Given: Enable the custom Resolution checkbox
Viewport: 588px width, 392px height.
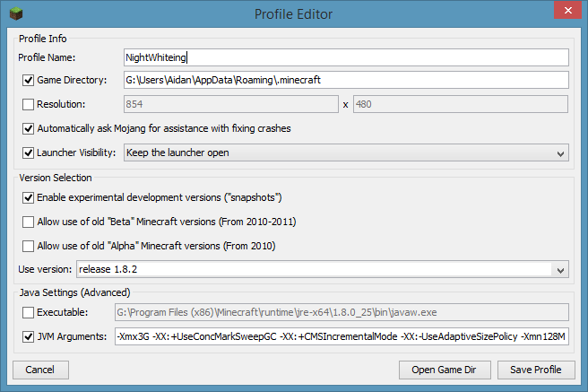Looking at the screenshot, I should 29,104.
